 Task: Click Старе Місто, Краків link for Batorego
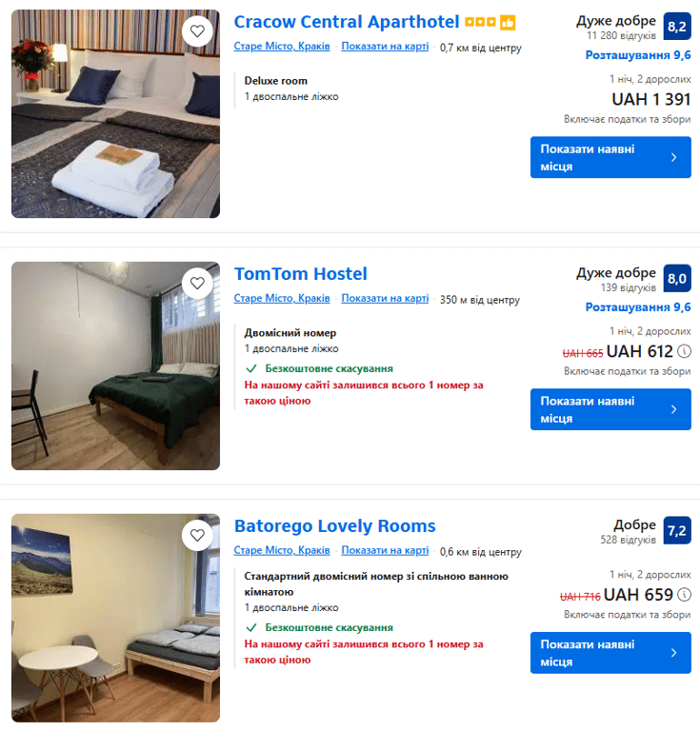pos(282,550)
